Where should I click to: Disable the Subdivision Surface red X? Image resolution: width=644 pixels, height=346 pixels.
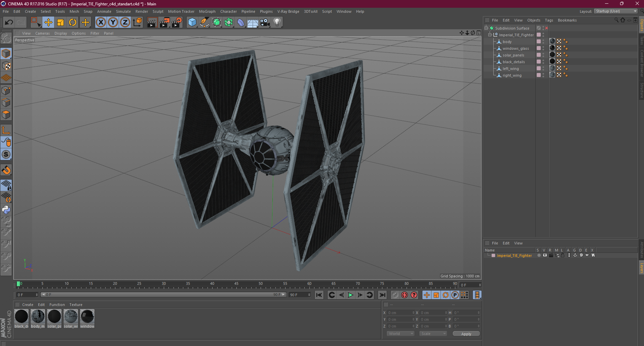[546, 28]
